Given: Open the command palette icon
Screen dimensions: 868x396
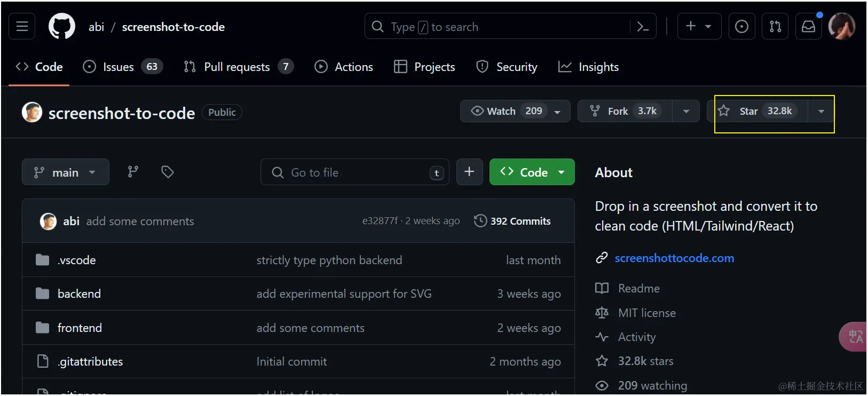Looking at the screenshot, I should (643, 27).
